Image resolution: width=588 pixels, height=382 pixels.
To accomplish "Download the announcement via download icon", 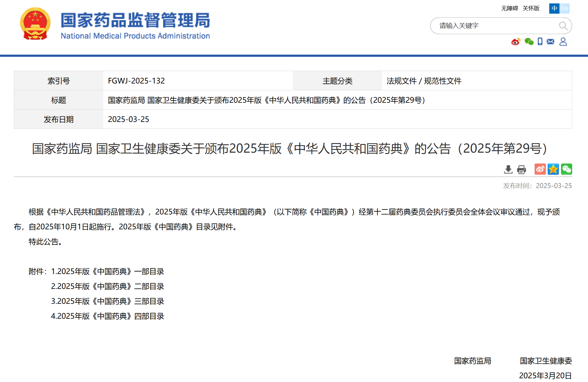I will coord(508,169).
